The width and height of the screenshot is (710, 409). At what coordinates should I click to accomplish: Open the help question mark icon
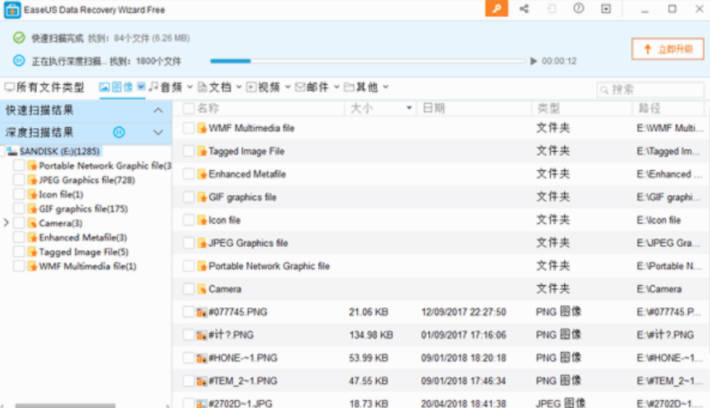pos(578,9)
